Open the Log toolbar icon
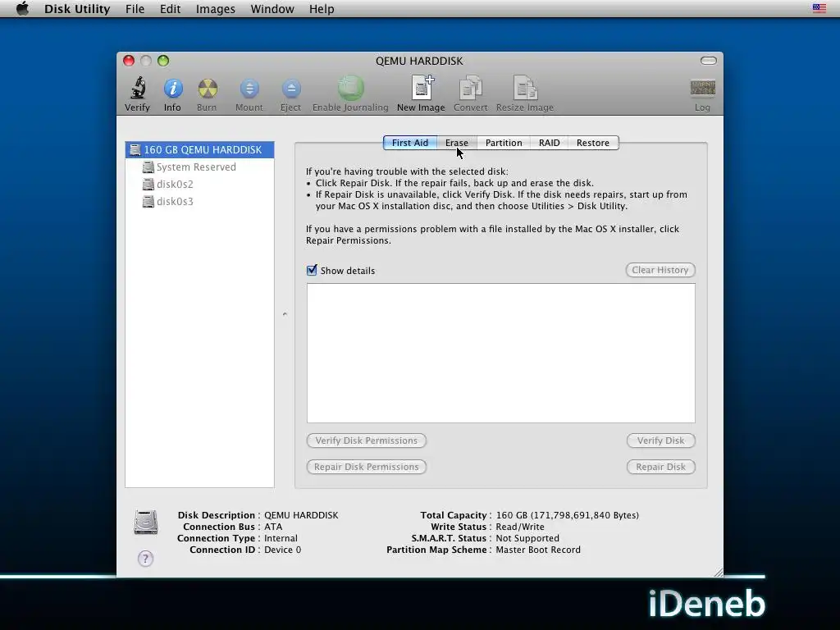 click(x=702, y=88)
